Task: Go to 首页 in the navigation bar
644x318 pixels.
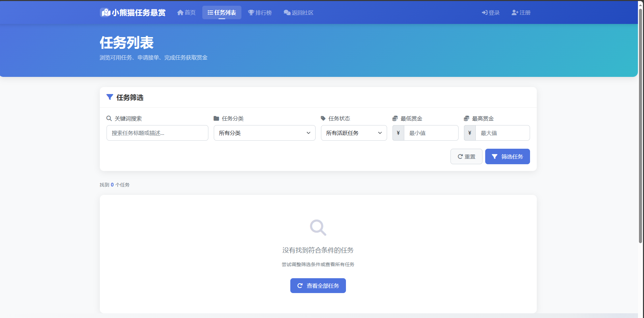Action: (x=186, y=12)
